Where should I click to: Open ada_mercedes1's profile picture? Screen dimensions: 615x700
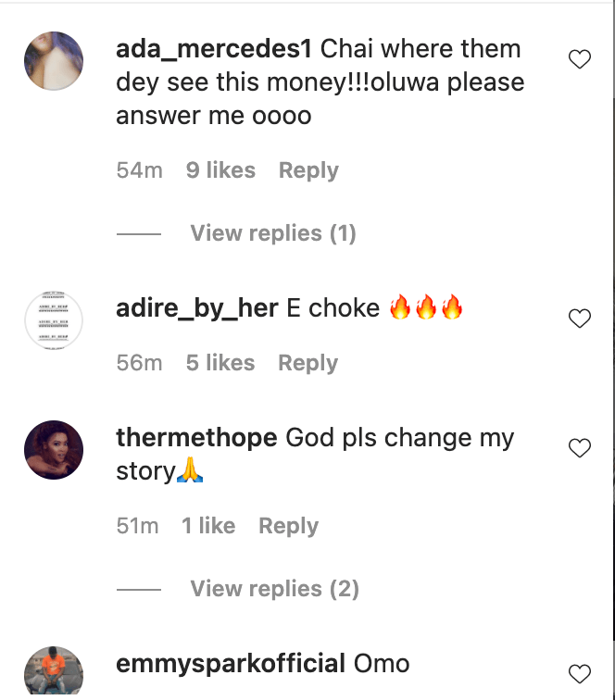[x=54, y=61]
